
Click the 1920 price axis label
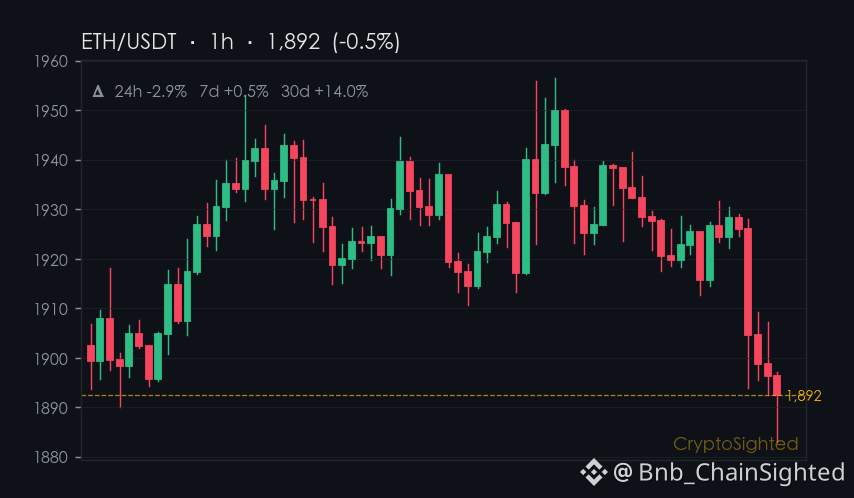click(51, 260)
